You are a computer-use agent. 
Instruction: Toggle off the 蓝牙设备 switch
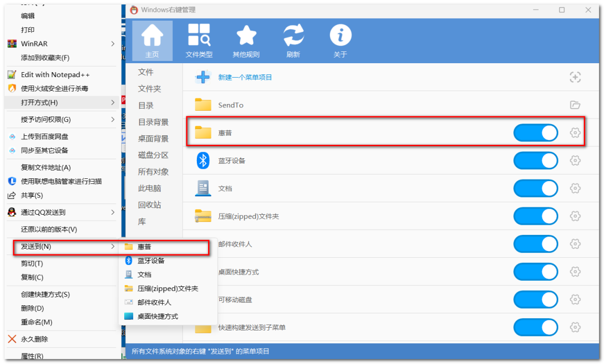pyautogui.click(x=536, y=160)
